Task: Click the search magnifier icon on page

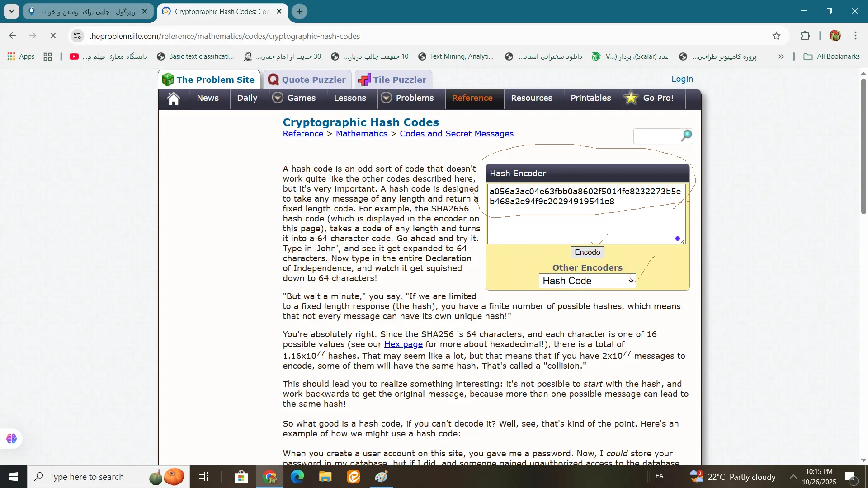Action: 686,136
